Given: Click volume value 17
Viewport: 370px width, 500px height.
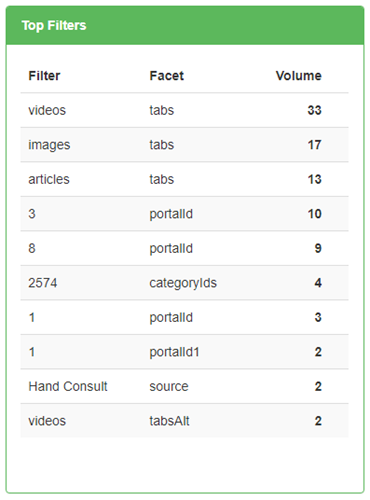Looking at the screenshot, I should pyautogui.click(x=314, y=145).
